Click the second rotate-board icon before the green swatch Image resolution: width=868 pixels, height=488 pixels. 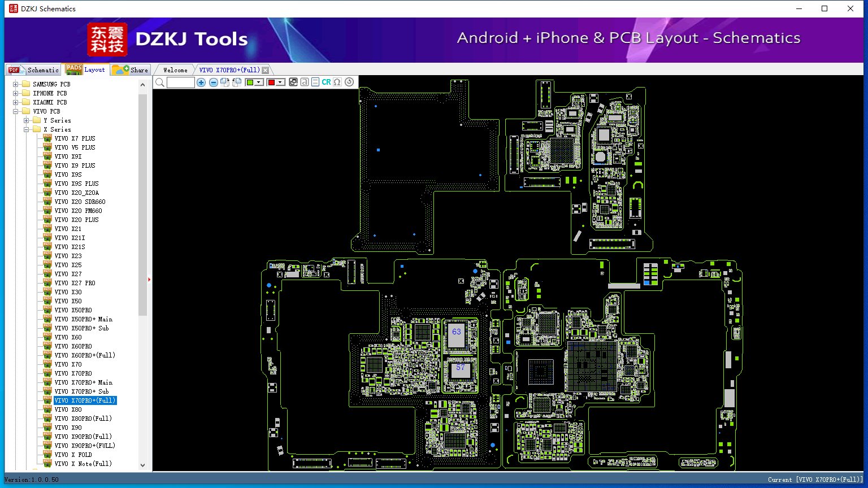(x=237, y=82)
